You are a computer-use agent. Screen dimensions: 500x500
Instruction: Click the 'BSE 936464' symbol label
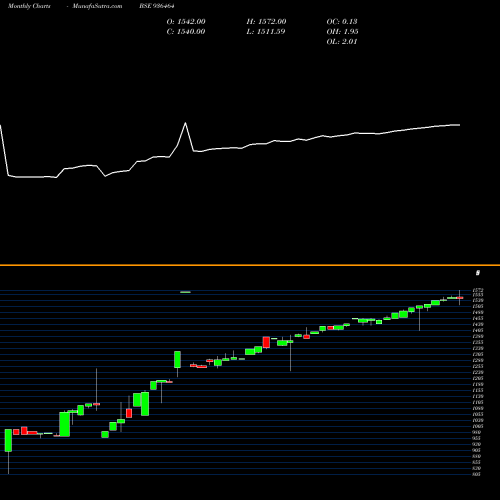click(157, 6)
